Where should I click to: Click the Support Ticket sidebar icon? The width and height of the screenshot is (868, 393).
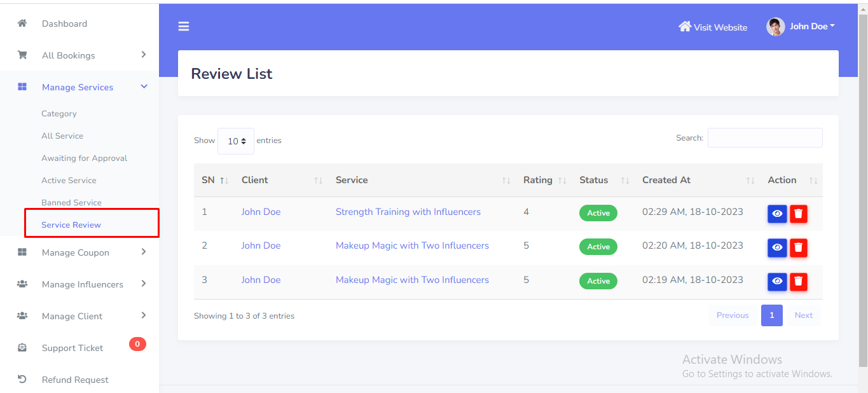[x=22, y=348]
